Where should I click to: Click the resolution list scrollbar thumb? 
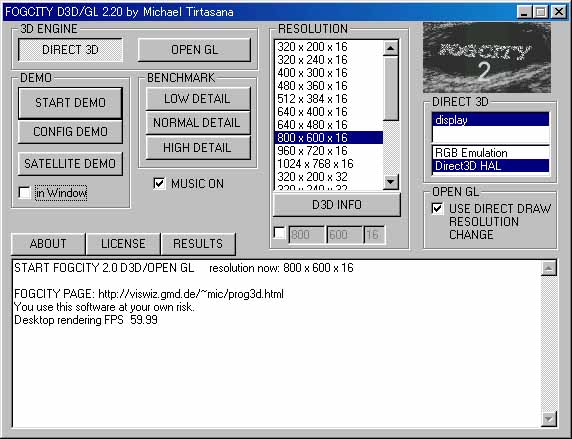pos(391,88)
